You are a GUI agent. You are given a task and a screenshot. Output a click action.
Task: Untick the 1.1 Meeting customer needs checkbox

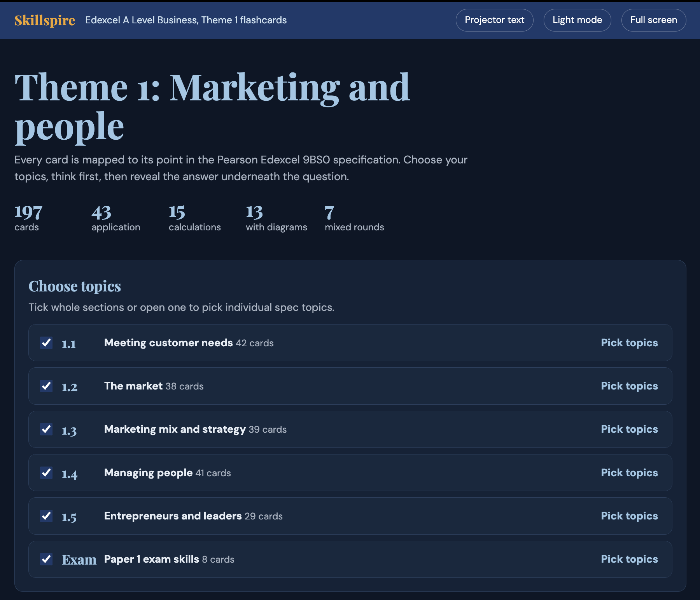point(46,343)
